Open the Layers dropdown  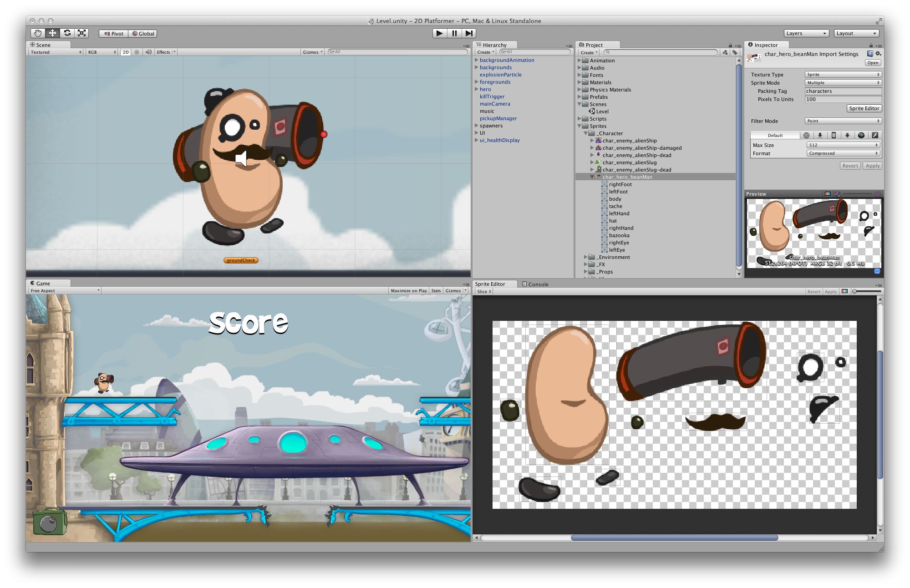point(806,33)
